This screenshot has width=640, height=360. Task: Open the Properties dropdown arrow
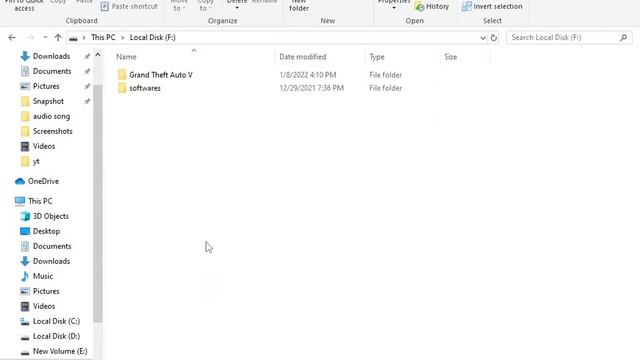tap(394, 8)
